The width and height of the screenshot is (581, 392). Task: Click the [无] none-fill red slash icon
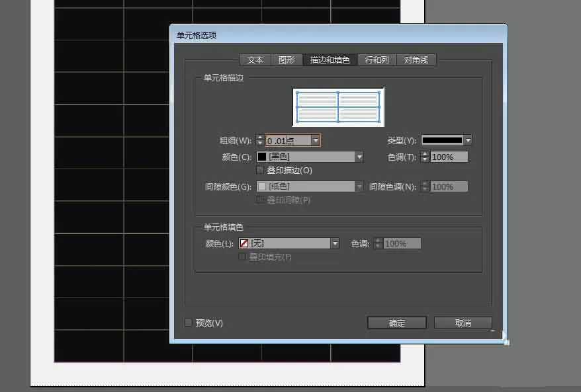pos(244,243)
